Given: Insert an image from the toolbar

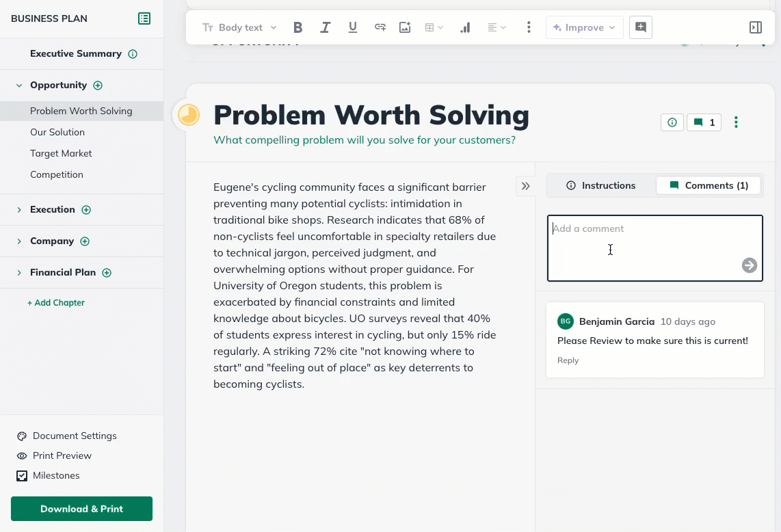Looking at the screenshot, I should 405,27.
